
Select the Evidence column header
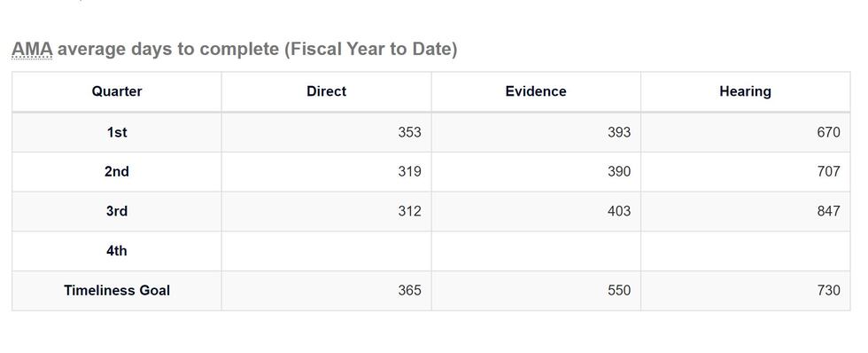[536, 91]
